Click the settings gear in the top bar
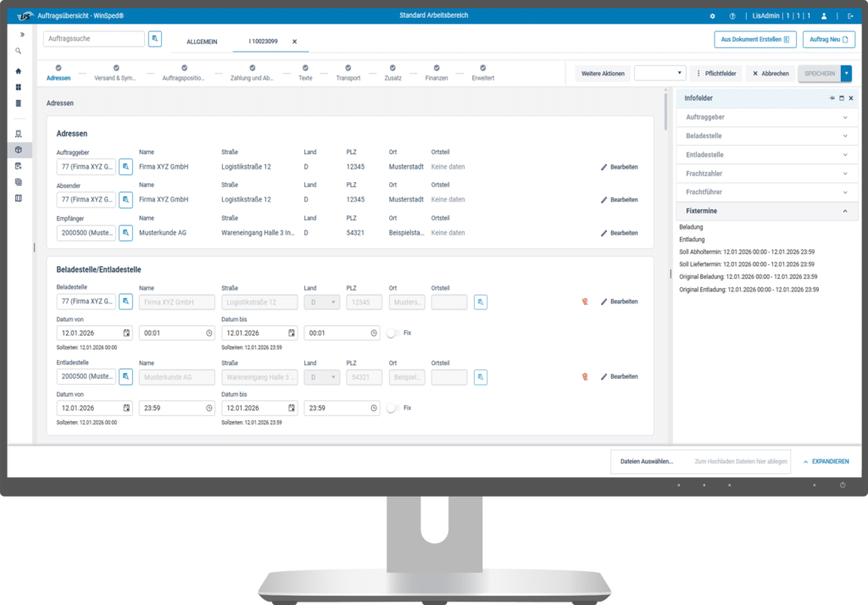The width and height of the screenshot is (868, 605). coord(713,15)
